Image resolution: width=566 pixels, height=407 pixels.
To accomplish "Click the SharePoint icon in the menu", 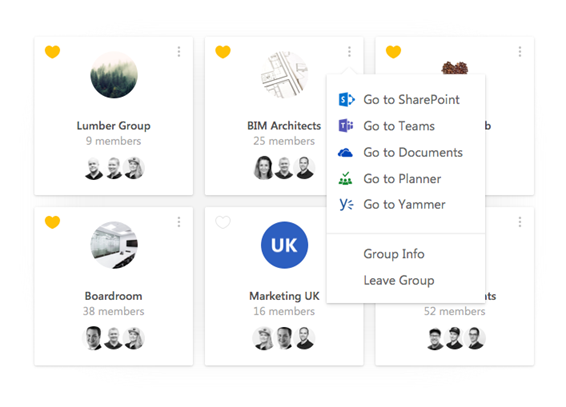I will point(347,100).
